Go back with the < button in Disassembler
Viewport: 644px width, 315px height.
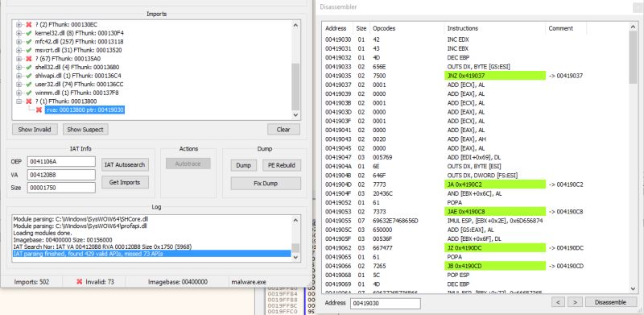(x=558, y=302)
